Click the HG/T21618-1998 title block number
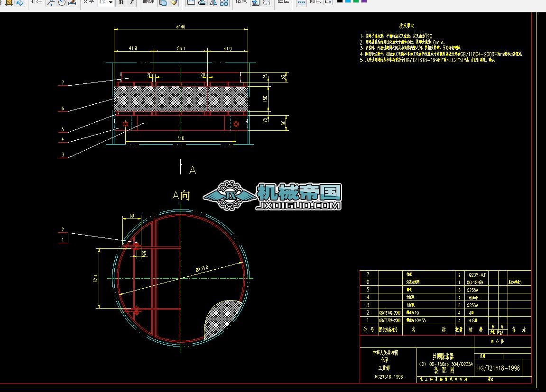This screenshot has height=392, width=546. [498, 368]
